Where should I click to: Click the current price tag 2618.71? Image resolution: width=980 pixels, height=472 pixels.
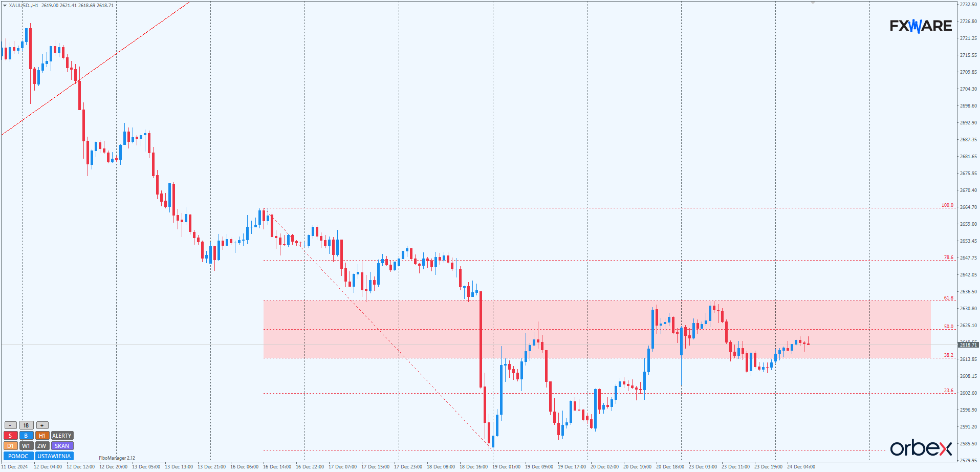(968, 345)
